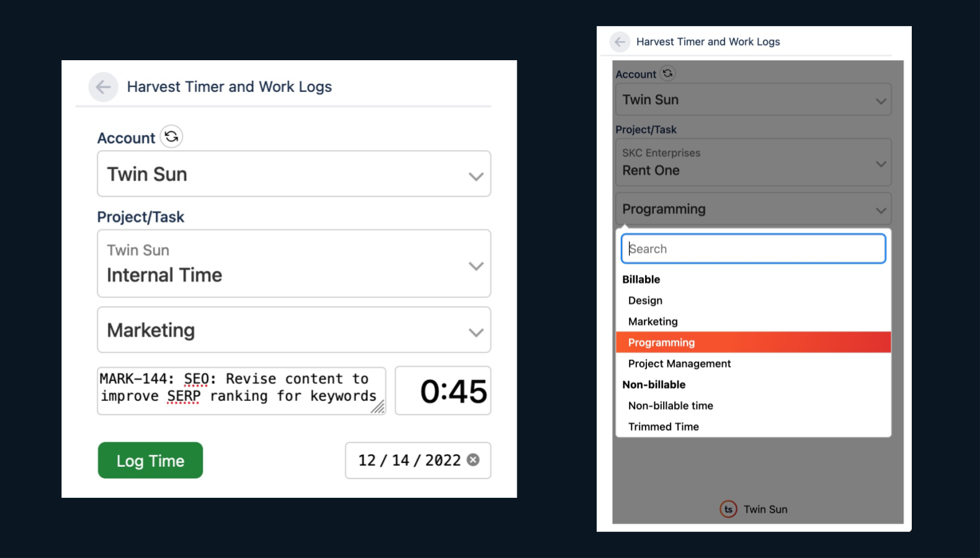980x558 pixels.
Task: Click the task Search field
Action: (x=753, y=249)
